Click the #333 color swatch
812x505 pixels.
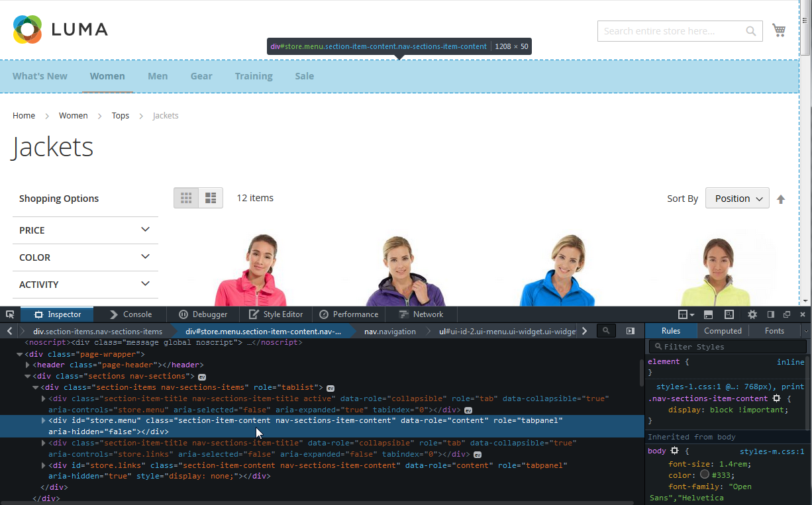pyautogui.click(x=704, y=475)
